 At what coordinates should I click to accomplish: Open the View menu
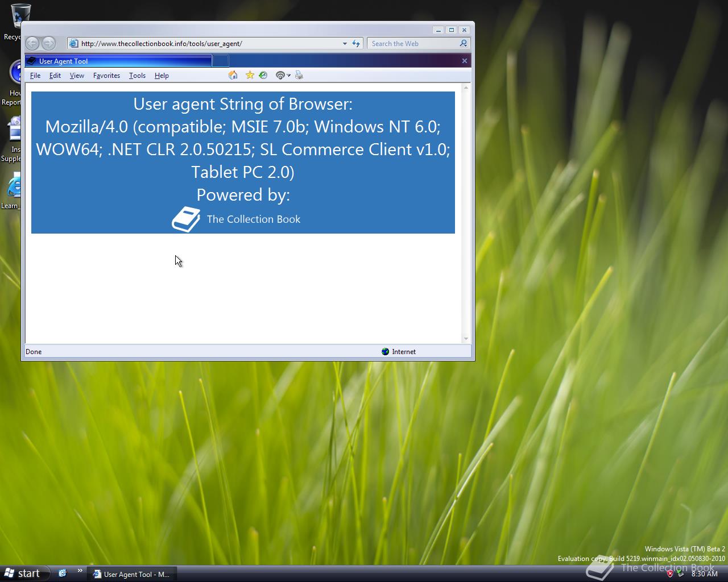tap(77, 75)
